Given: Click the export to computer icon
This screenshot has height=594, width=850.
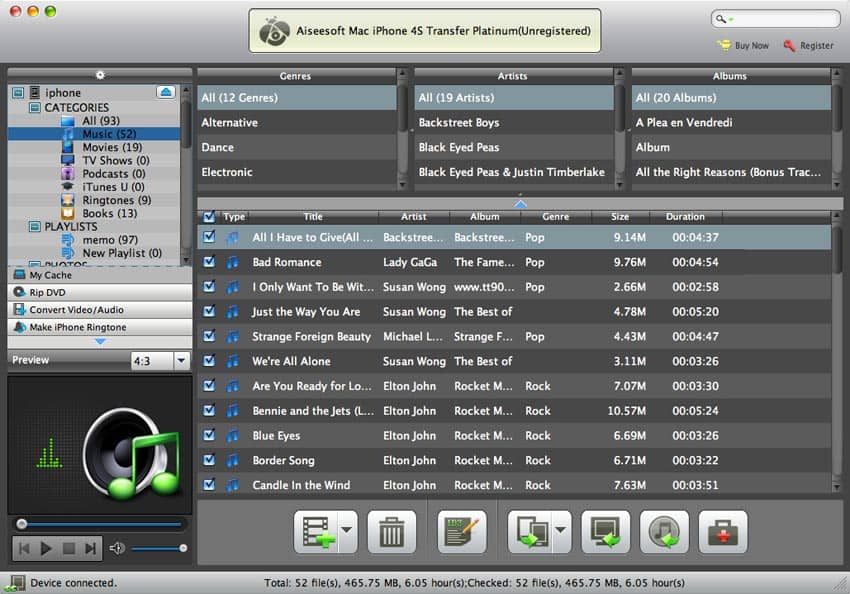Looking at the screenshot, I should tap(606, 532).
